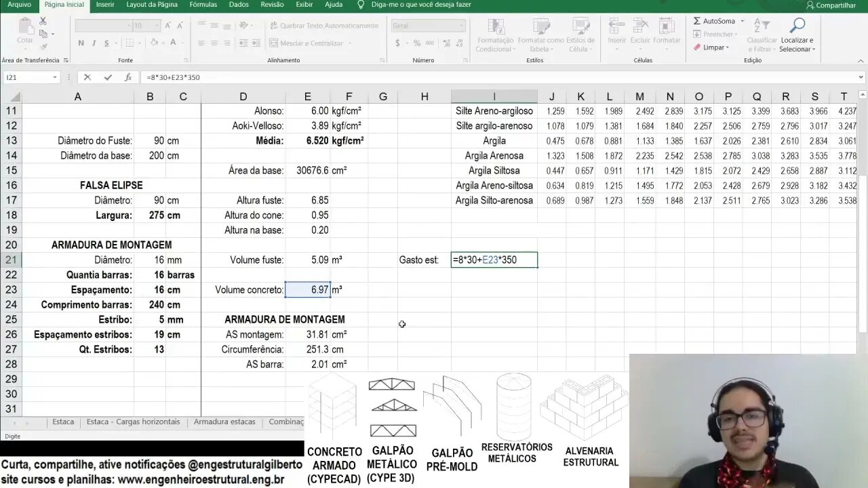Screen dimensions: 868x488
Task: Switch to the Inserir tab
Action: [x=105, y=5]
